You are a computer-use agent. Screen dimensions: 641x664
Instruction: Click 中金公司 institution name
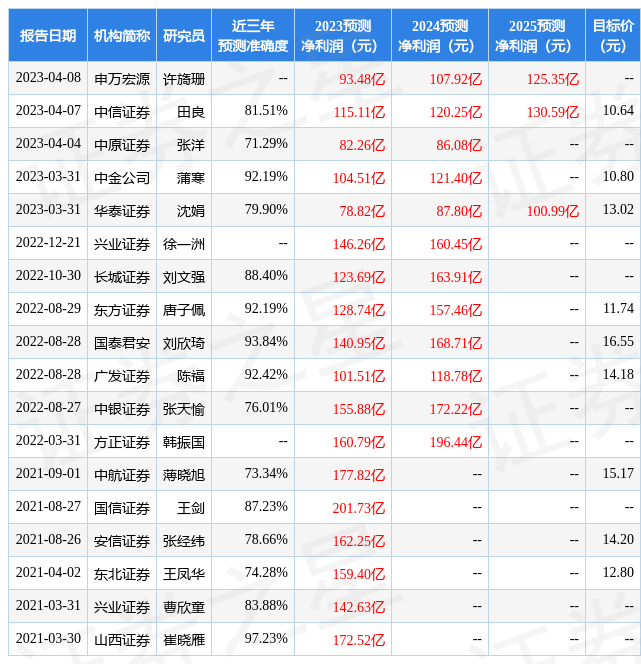pyautogui.click(x=122, y=178)
